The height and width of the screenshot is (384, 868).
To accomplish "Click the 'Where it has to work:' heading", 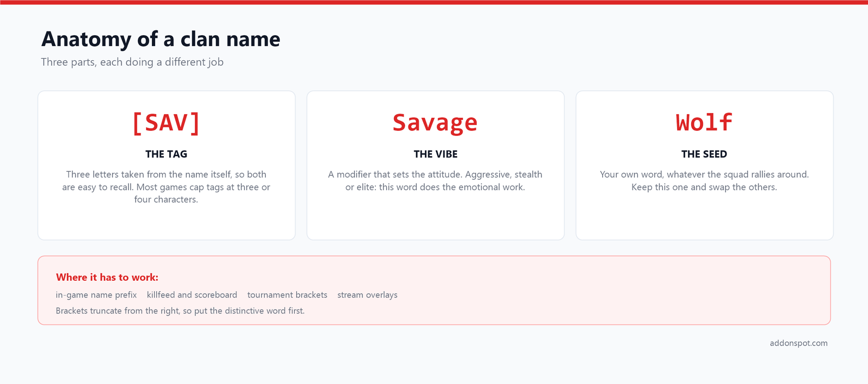I will 107,278.
